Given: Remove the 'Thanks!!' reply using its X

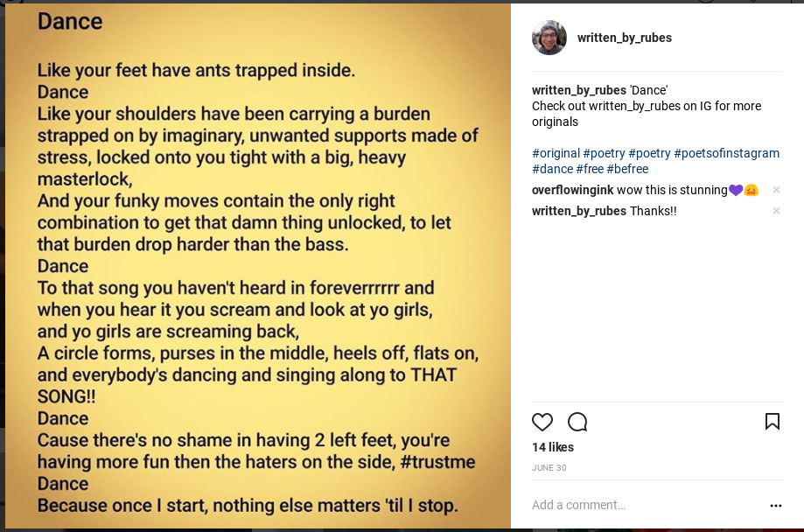Looking at the screenshot, I should tap(776, 211).
